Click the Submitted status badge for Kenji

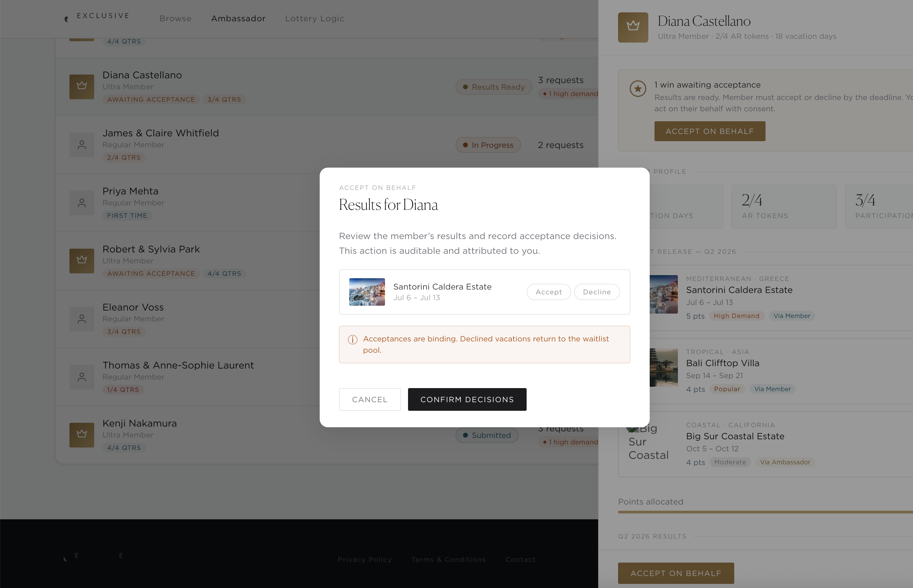(486, 435)
